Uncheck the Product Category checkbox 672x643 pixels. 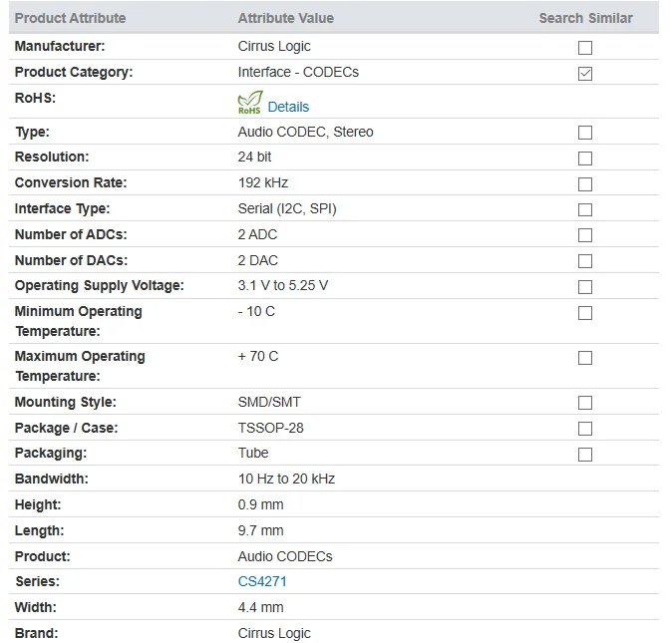pos(585,73)
